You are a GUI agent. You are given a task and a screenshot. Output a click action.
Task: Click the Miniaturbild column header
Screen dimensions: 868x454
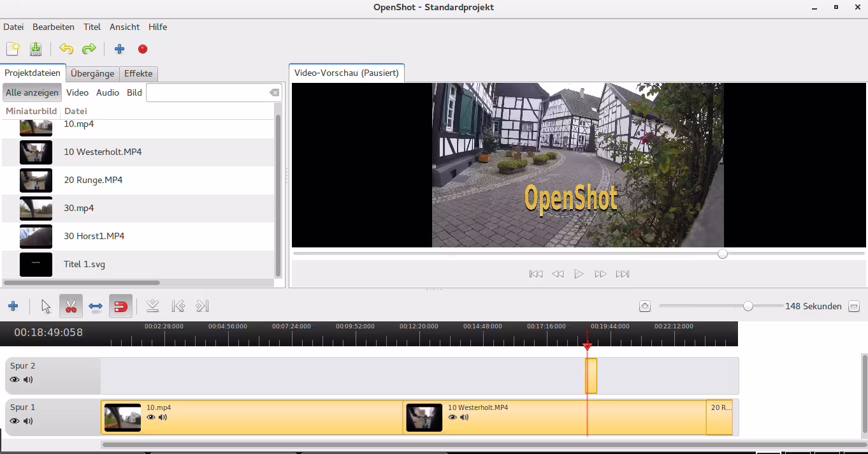click(x=31, y=111)
